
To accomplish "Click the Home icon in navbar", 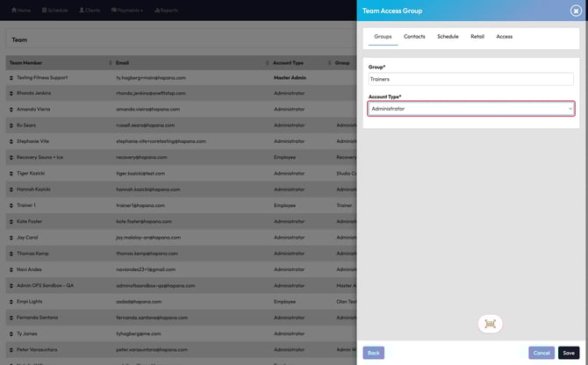I will [x=10, y=11].
